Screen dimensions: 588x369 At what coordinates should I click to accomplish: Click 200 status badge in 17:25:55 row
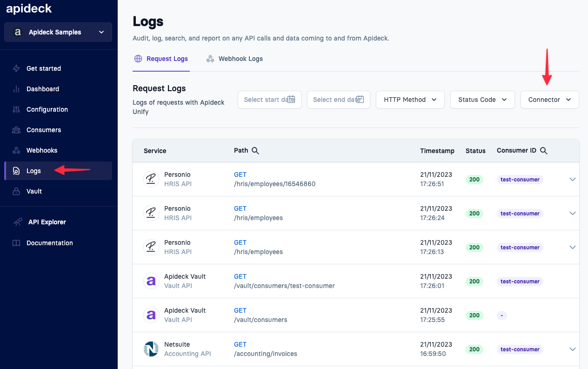tap(474, 315)
